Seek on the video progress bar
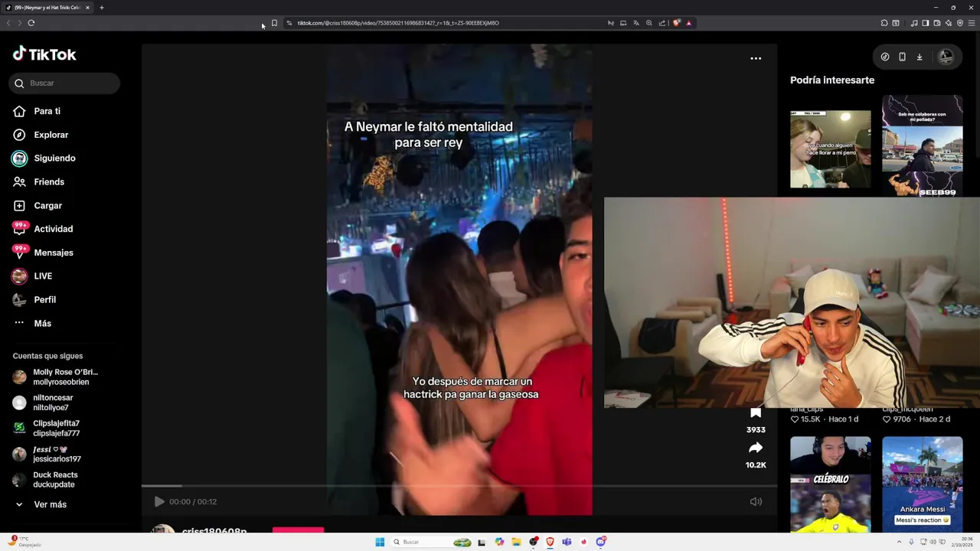 click(459, 485)
